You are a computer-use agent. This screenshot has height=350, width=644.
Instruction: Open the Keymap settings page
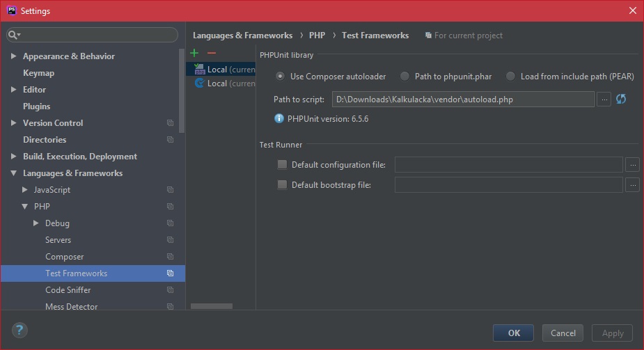38,72
